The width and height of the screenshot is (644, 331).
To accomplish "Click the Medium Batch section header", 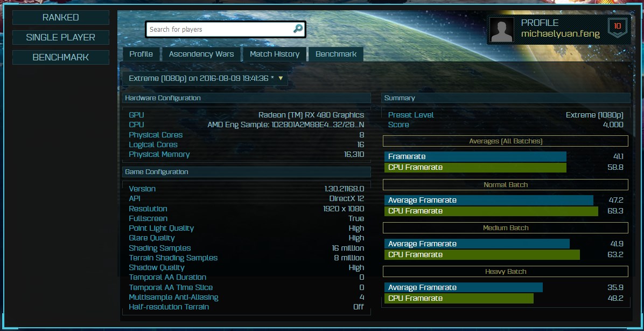I will click(x=505, y=228).
